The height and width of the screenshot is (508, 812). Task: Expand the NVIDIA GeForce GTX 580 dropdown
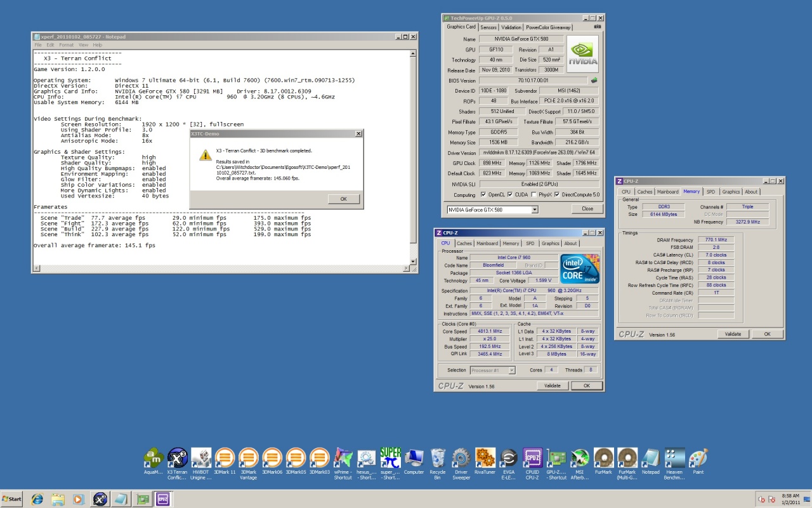535,209
